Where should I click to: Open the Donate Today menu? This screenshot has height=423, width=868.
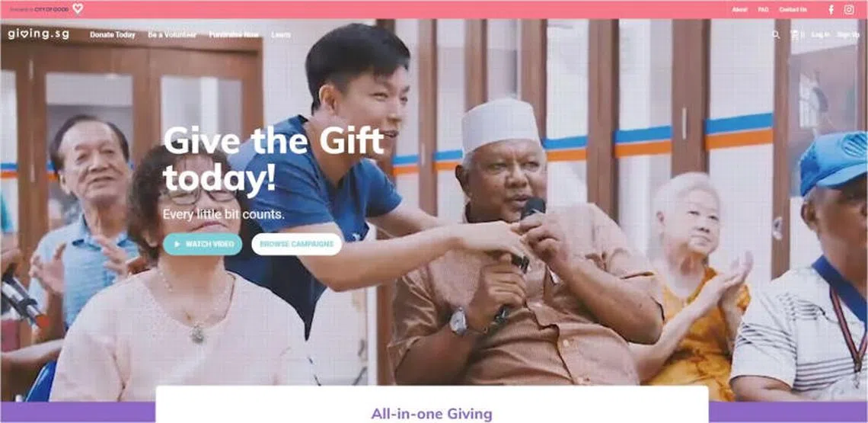[113, 35]
